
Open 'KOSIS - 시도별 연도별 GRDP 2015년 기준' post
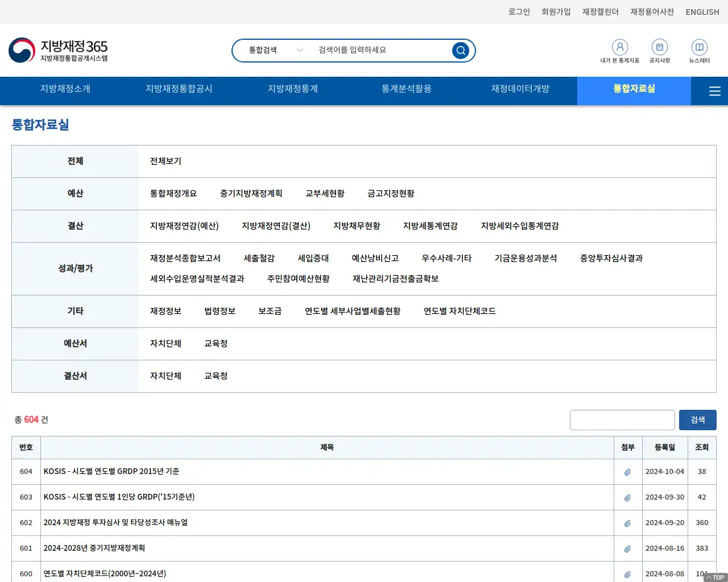click(x=111, y=472)
